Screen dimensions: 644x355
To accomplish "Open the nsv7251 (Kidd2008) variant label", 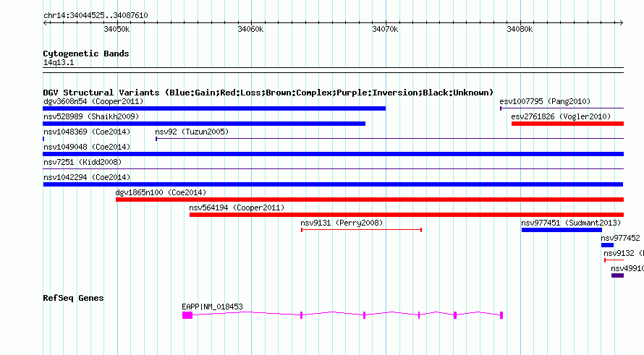I will (82, 162).
